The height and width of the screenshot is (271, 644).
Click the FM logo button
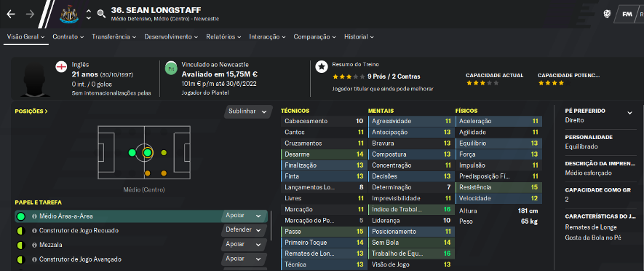627,14
